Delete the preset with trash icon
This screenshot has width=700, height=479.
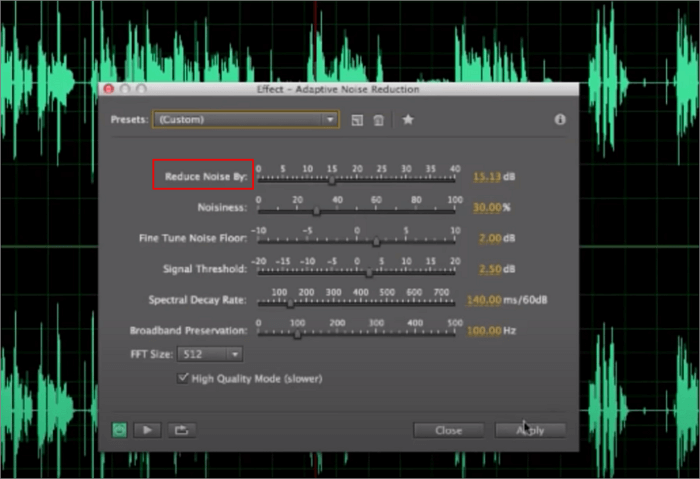point(379,120)
